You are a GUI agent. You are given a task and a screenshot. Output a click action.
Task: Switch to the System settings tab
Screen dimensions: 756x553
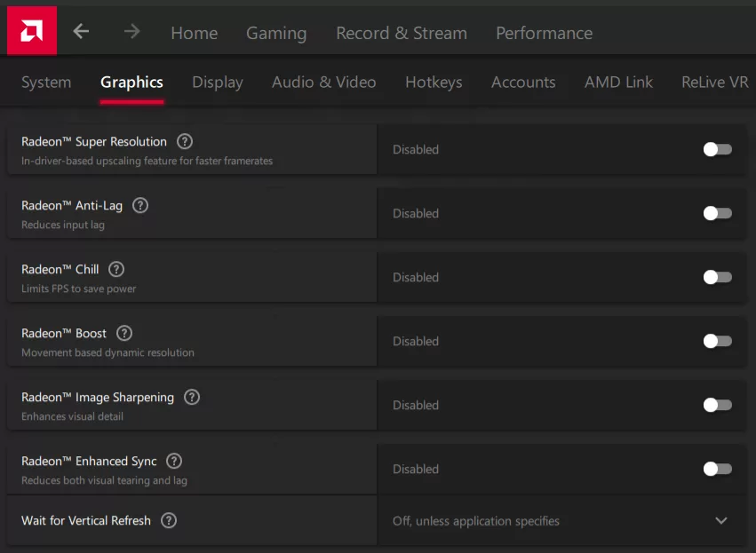pyautogui.click(x=46, y=83)
